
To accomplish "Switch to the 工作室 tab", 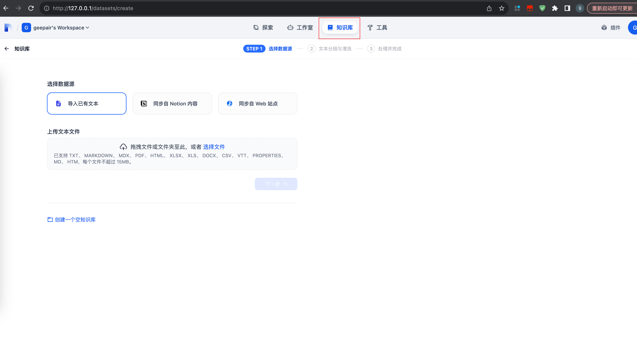I will [300, 28].
